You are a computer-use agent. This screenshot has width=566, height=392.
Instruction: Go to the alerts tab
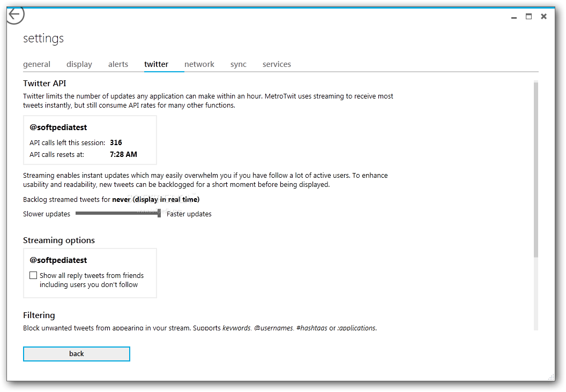point(118,64)
